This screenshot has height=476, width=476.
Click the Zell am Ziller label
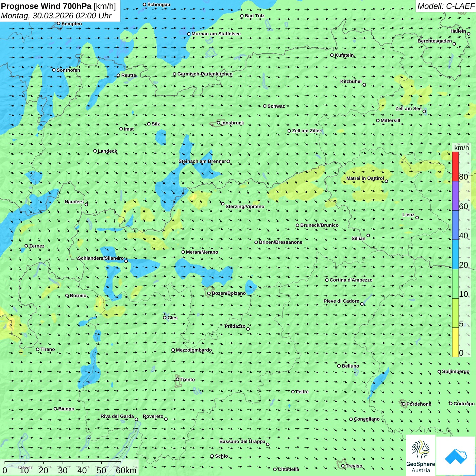point(307,131)
